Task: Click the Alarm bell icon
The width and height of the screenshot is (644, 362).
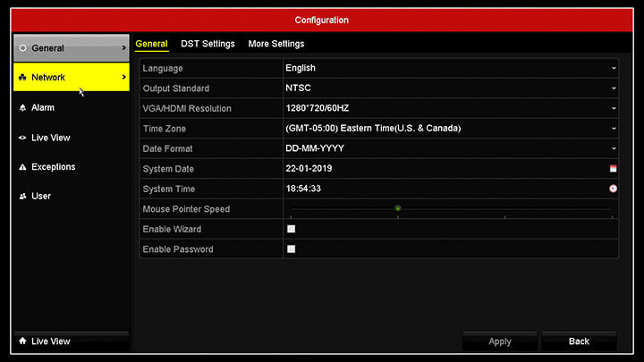Action: (23, 108)
